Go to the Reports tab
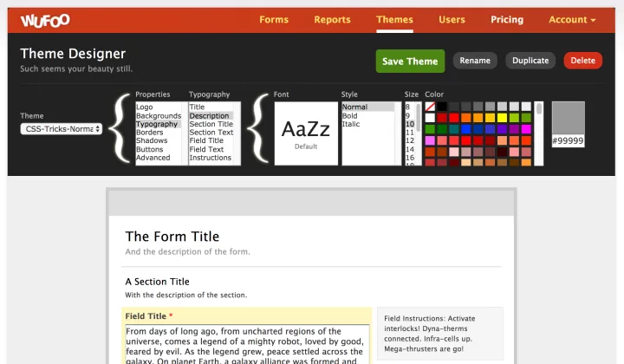Image resolution: width=624 pixels, height=364 pixels. pyautogui.click(x=332, y=20)
